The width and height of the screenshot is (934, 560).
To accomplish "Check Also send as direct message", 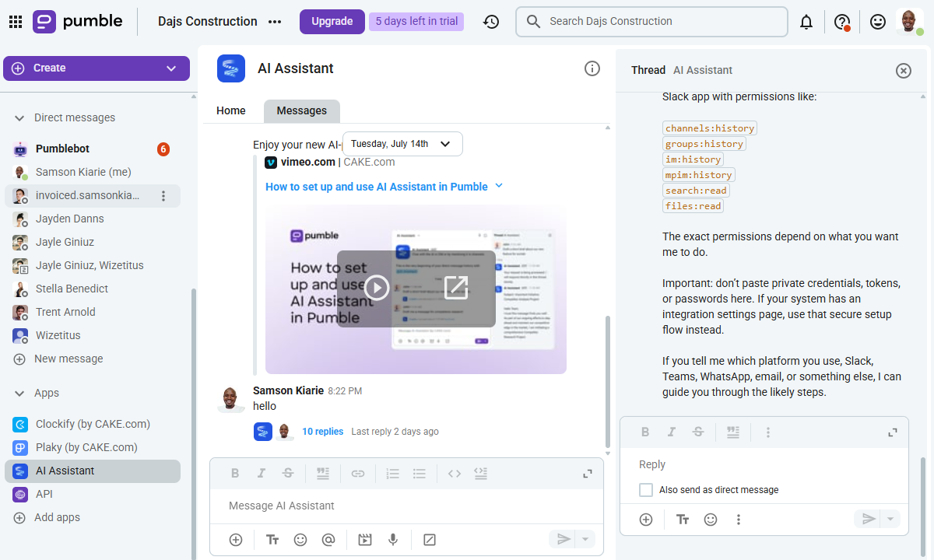I will (646, 490).
